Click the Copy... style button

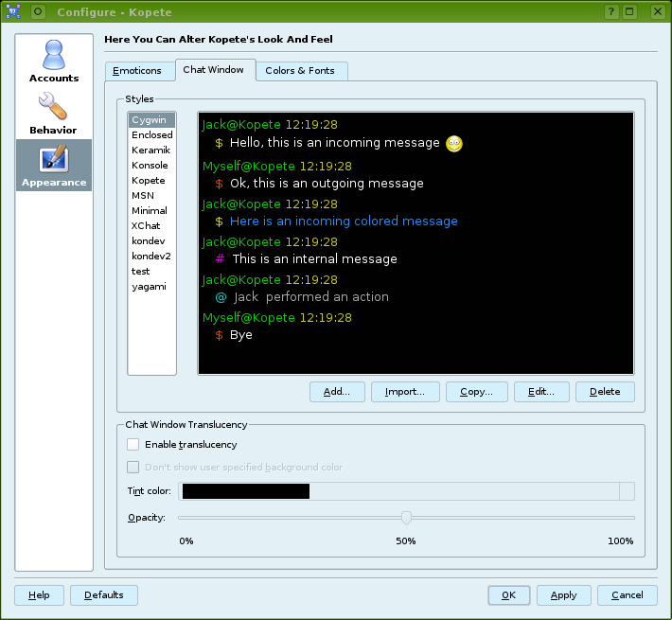click(477, 392)
